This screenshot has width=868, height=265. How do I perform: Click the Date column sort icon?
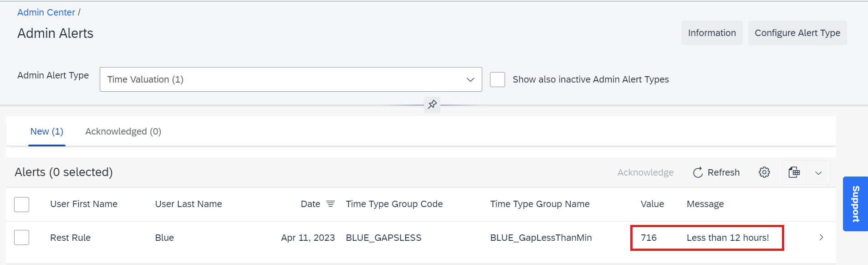coord(331,204)
